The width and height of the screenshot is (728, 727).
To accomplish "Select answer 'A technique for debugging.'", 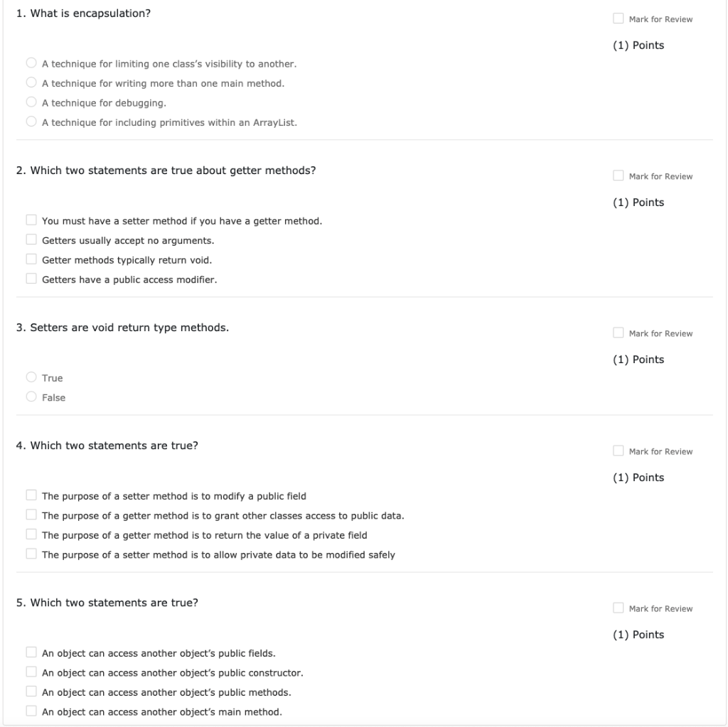I will click(31, 102).
